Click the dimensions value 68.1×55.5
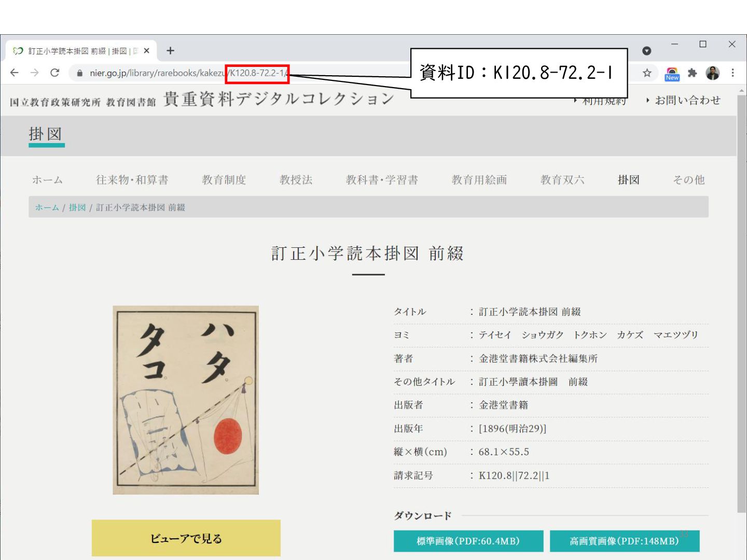Screen dimensions: 747x560 point(504,452)
